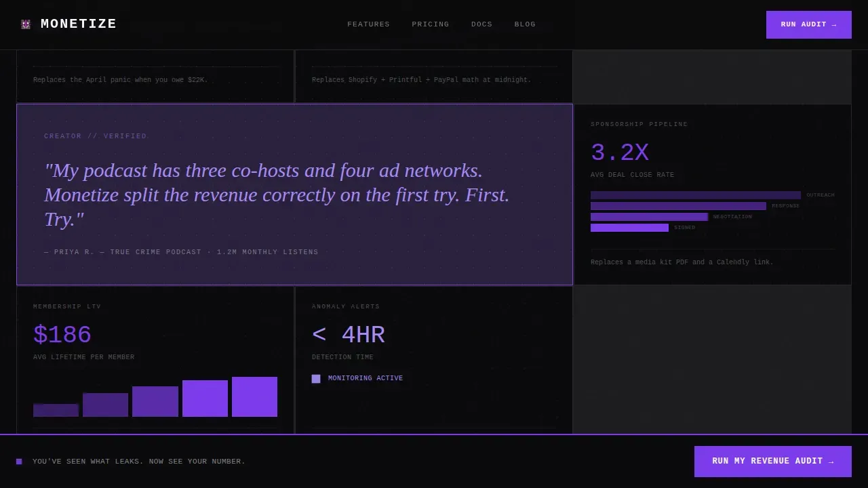Screen dimensions: 868x488
Task: Open the Blog nav link
Action: point(525,24)
